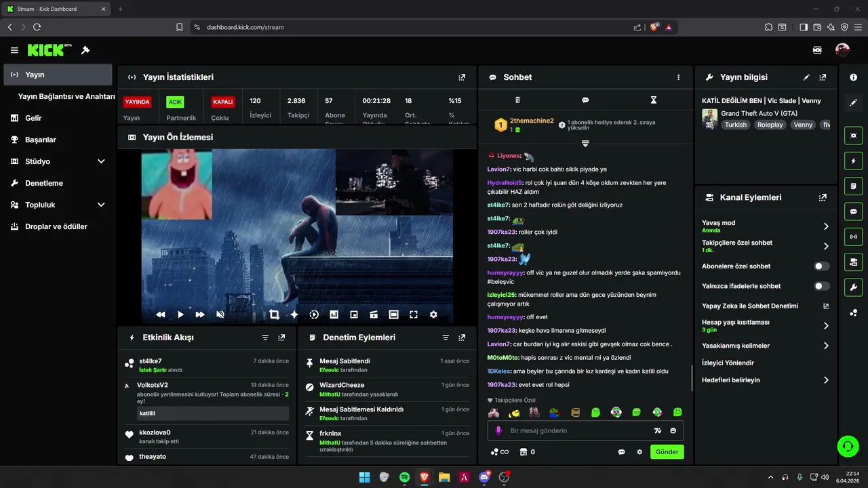Open the emoji picker in chat input

[x=673, y=431]
